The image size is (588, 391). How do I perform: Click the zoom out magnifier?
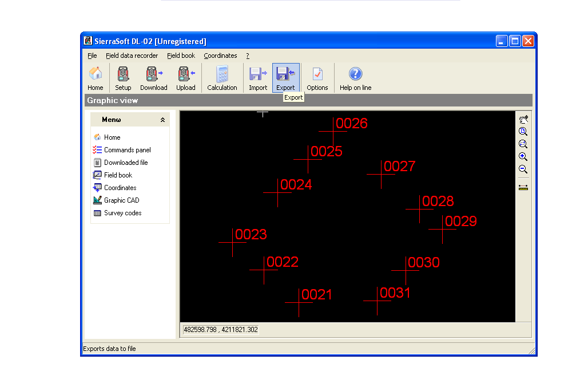[523, 169]
